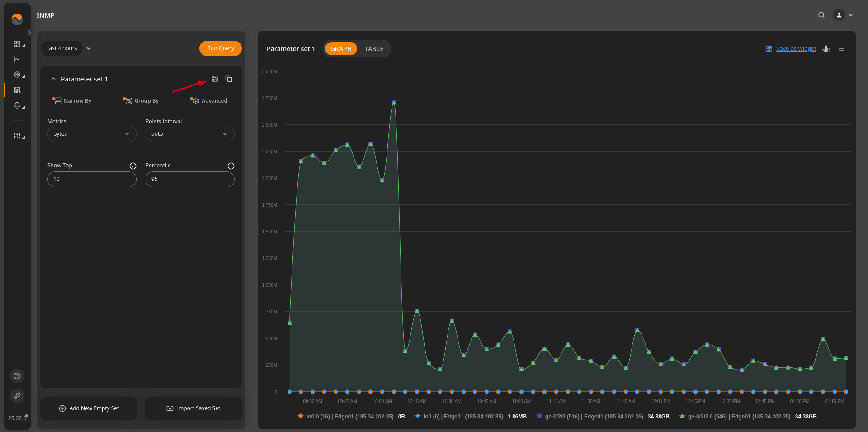The image size is (868, 432).
Task: Click the search magnifier icon
Action: [821, 15]
